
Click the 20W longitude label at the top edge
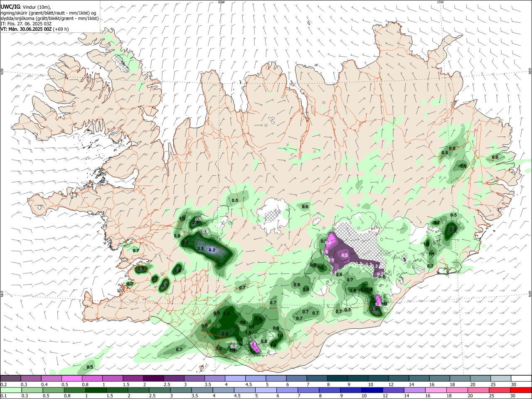click(221, 2)
